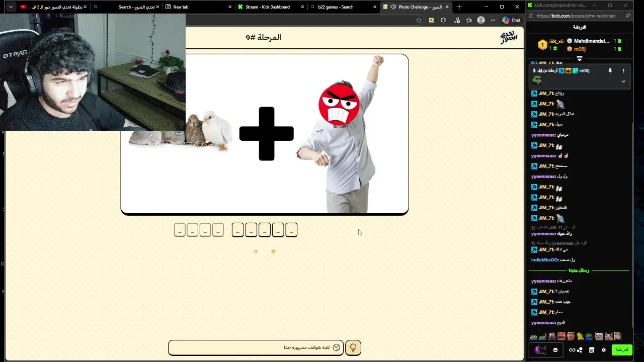Type answer in the bottom input field

point(256,347)
